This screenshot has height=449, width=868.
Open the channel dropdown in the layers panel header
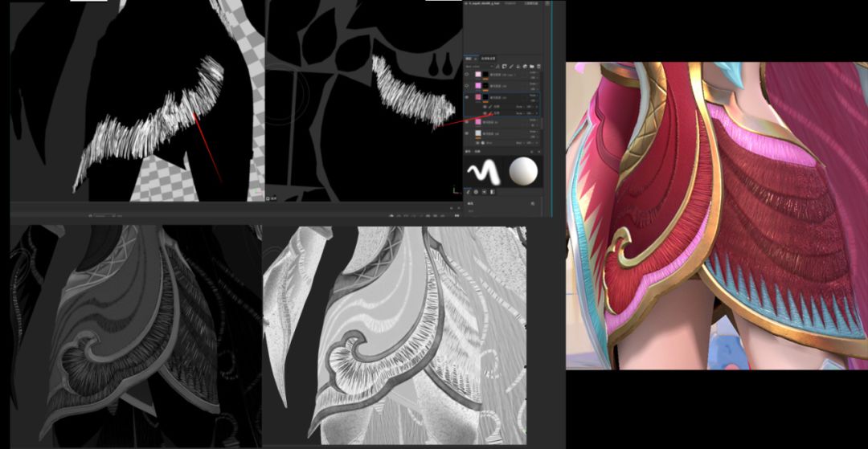(x=479, y=67)
